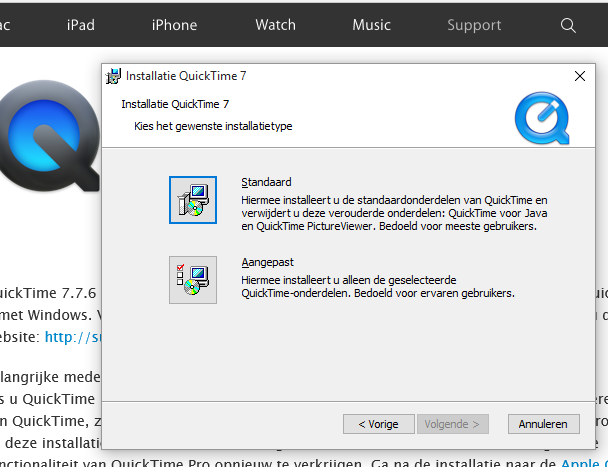Viewport: 608px width, 467px height.
Task: Click the bold 'Installatie QuickTime 7' heading
Action: pyautogui.click(x=175, y=104)
